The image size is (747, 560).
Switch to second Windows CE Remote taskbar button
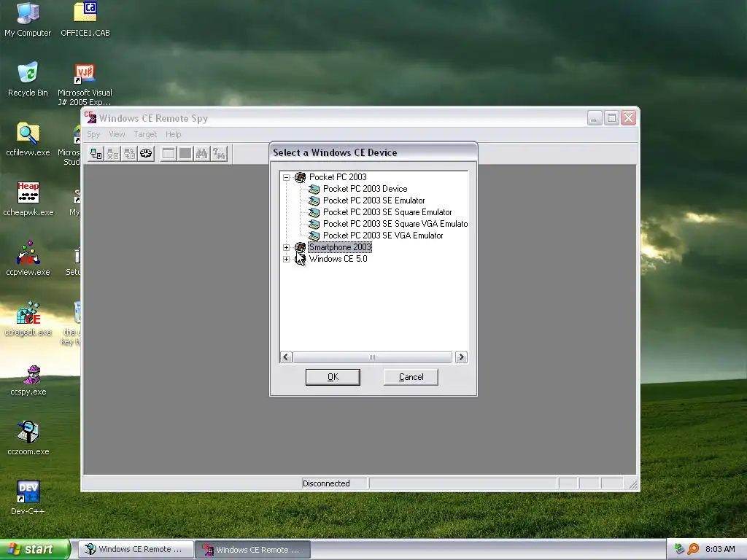253,550
